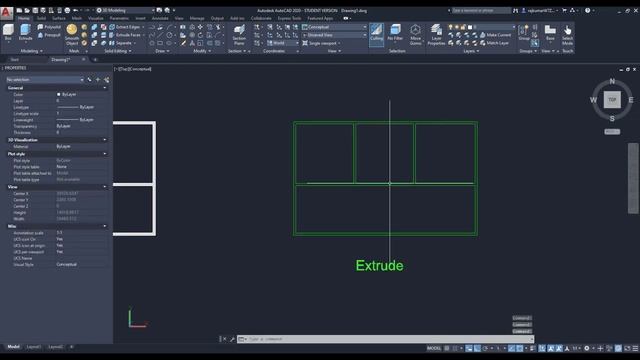This screenshot has height=360, width=640.
Task: Toggle the workspace switching gear in status bar
Action: 587,348
